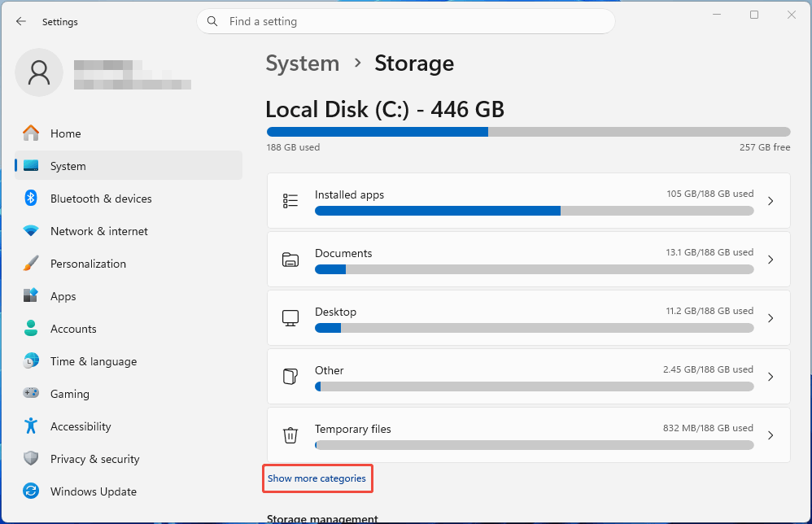Minimize the Settings window

[x=717, y=15]
